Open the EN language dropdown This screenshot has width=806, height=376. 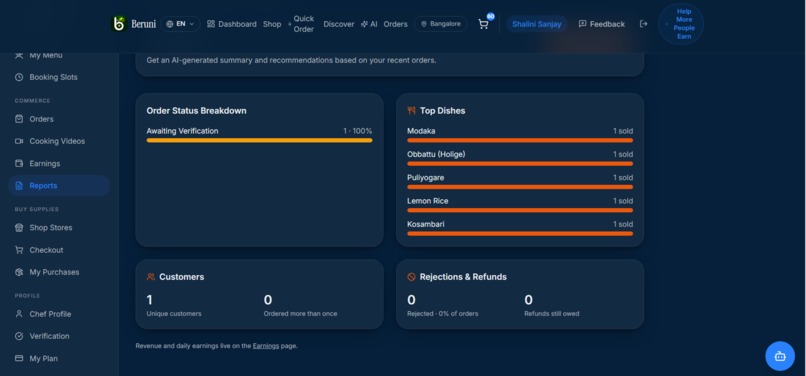(x=180, y=24)
